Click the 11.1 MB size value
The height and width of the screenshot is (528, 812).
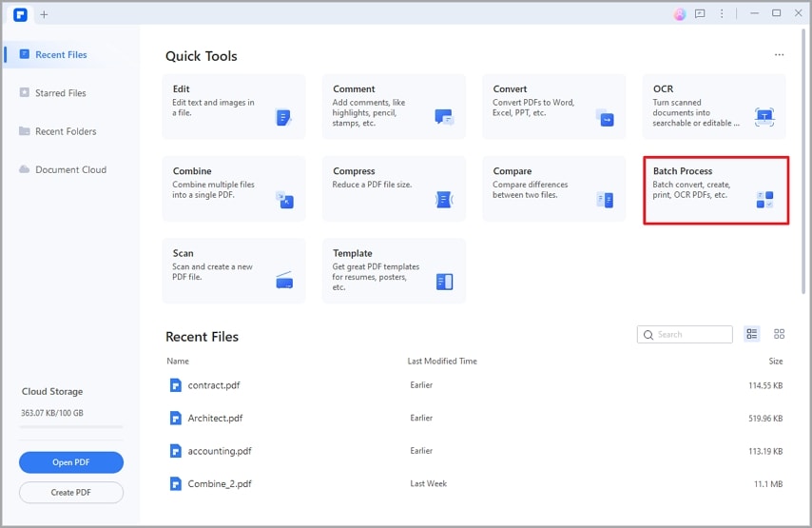coord(768,484)
